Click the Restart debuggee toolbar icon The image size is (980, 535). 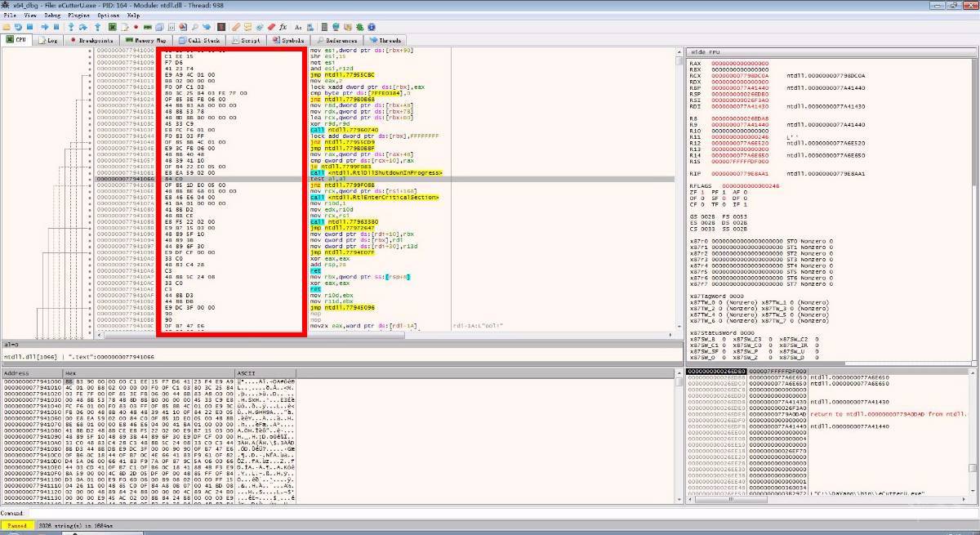19,27
